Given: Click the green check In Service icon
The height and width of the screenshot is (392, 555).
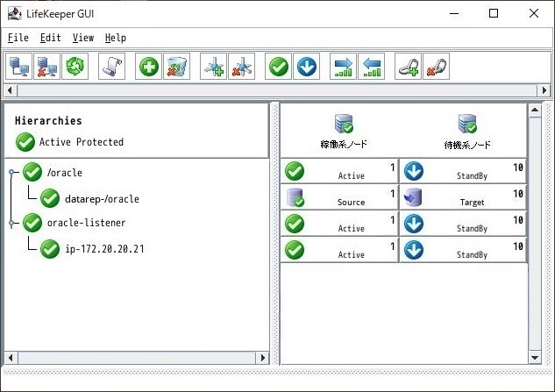Looking at the screenshot, I should tap(279, 67).
